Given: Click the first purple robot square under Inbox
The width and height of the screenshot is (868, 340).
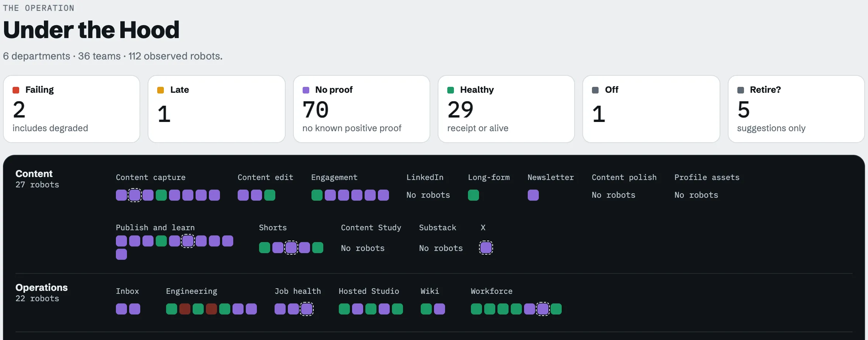Looking at the screenshot, I should click(121, 309).
